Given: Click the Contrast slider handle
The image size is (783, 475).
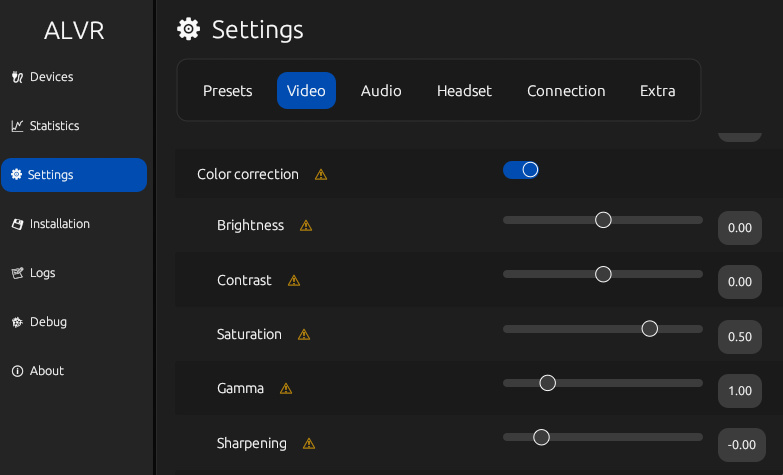Looking at the screenshot, I should (603, 274).
